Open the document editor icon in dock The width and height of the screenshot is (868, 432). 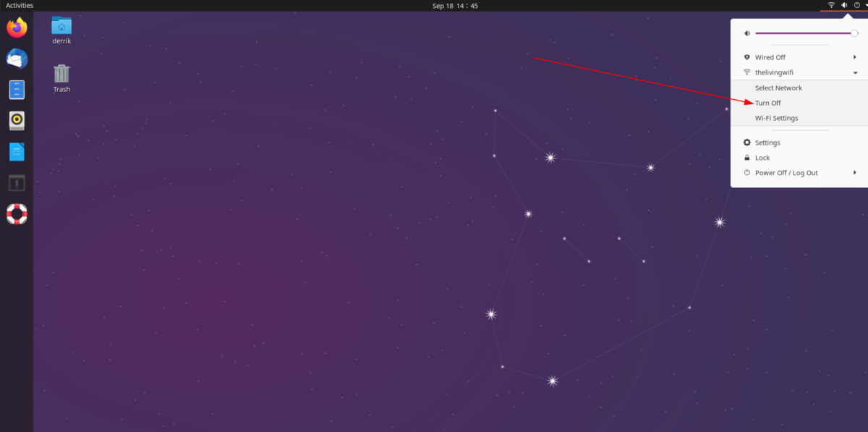pos(16,152)
